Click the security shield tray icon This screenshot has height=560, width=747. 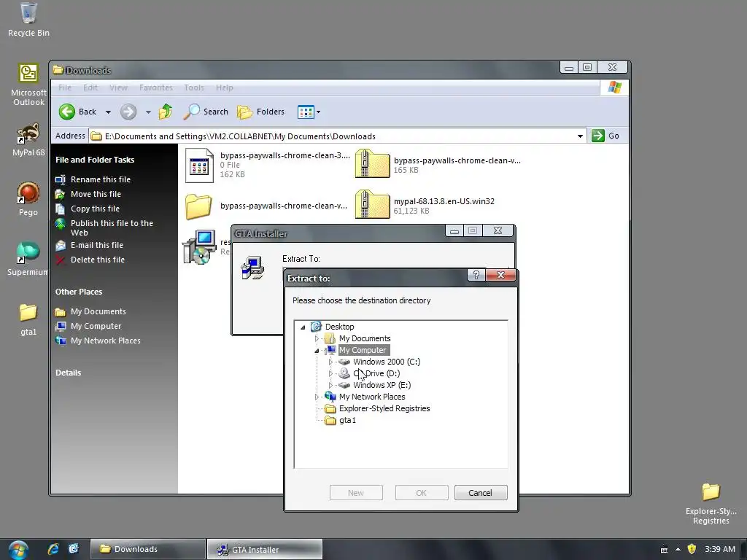tap(692, 549)
